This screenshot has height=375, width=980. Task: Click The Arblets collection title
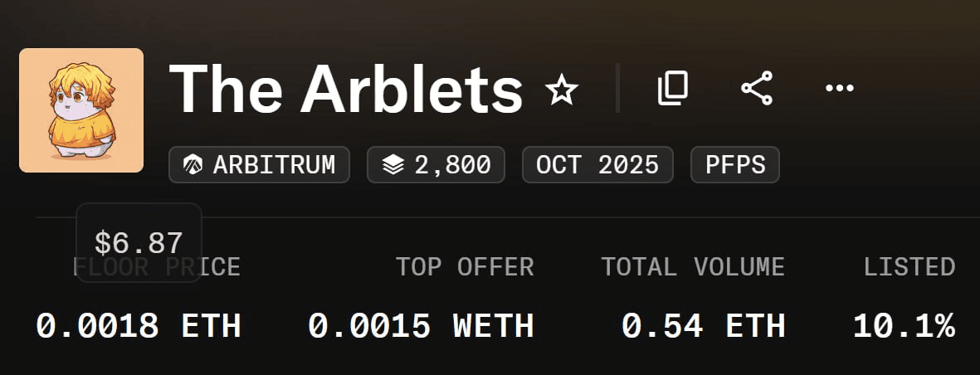point(345,88)
